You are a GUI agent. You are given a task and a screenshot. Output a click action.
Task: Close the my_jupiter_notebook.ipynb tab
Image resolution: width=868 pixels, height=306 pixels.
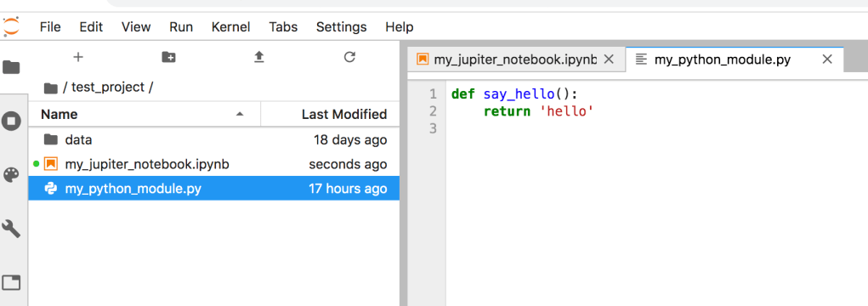point(609,59)
